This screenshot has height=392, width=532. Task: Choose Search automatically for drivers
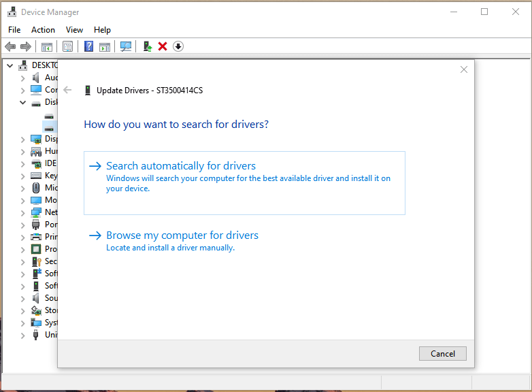click(x=244, y=183)
